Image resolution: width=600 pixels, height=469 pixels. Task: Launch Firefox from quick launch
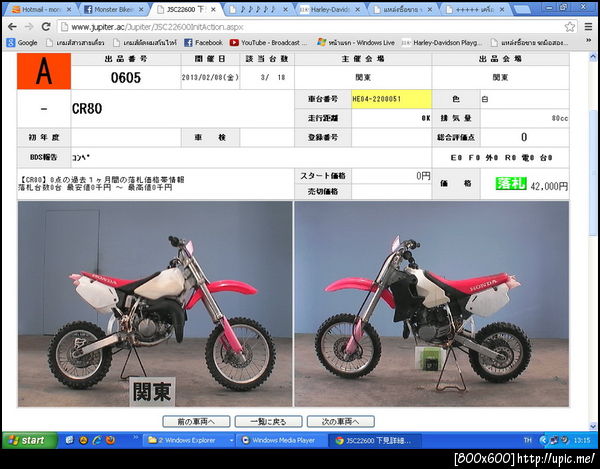click(111, 440)
